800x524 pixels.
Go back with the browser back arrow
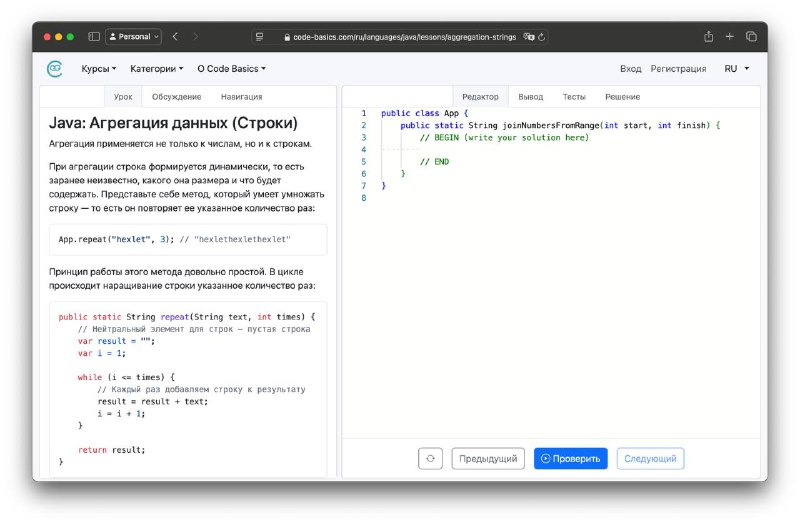[175, 37]
